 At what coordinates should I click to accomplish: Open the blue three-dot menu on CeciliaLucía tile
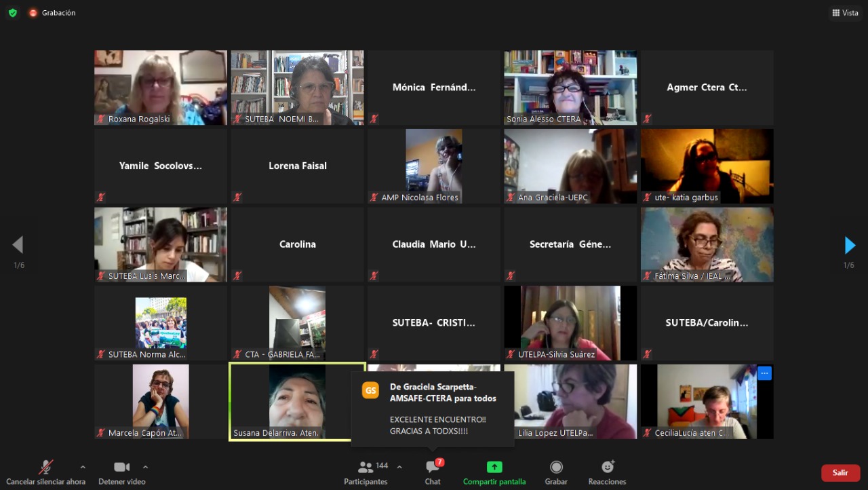tap(764, 373)
